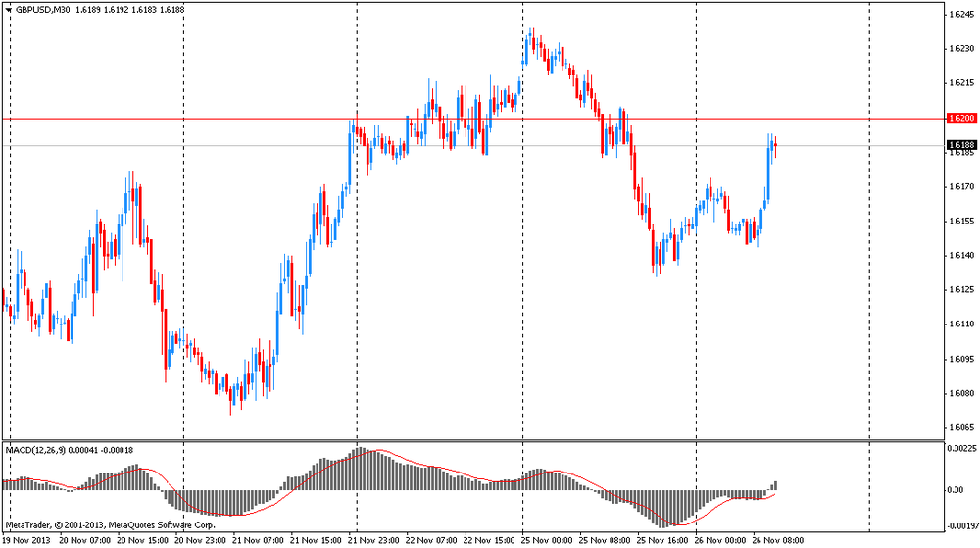
Task: Click the 26 Nov 08:00 time label
Action: click(778, 540)
